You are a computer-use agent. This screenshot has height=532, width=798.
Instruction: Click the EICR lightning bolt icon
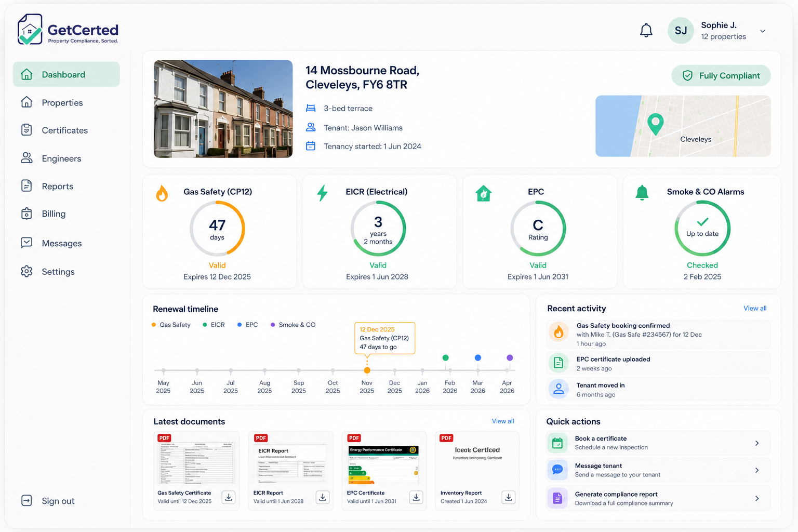323,193
